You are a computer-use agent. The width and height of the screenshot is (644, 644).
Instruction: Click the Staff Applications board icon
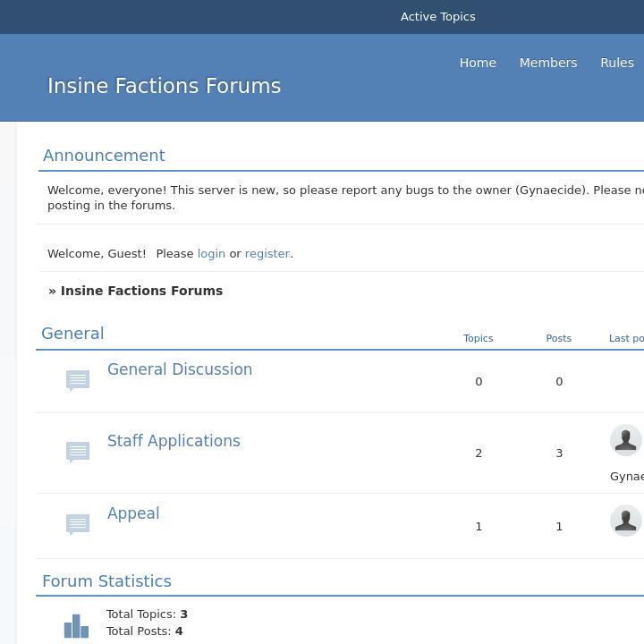click(x=78, y=452)
